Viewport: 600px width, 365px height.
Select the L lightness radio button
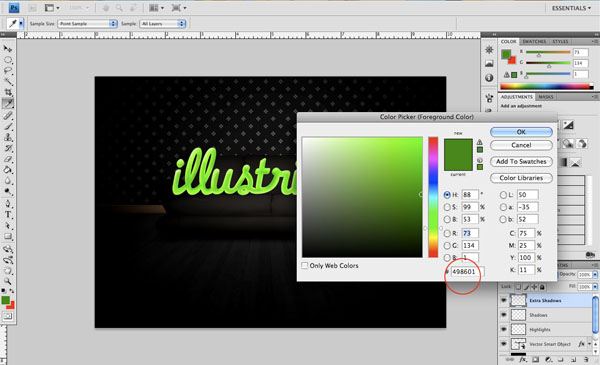tap(503, 195)
